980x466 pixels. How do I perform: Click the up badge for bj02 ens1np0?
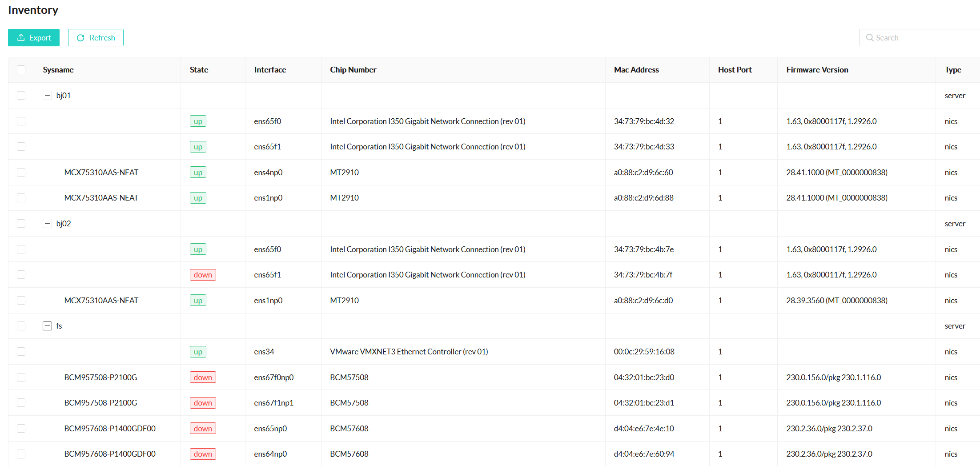click(x=198, y=301)
